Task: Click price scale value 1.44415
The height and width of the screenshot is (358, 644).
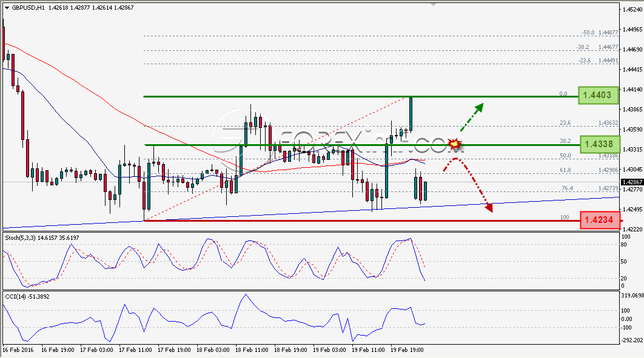Action: (632, 70)
